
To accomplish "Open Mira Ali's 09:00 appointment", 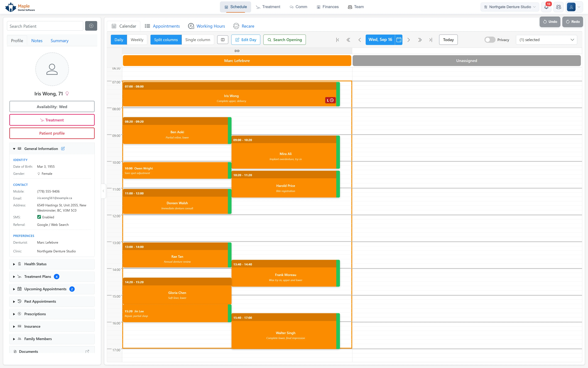I will (x=285, y=152).
